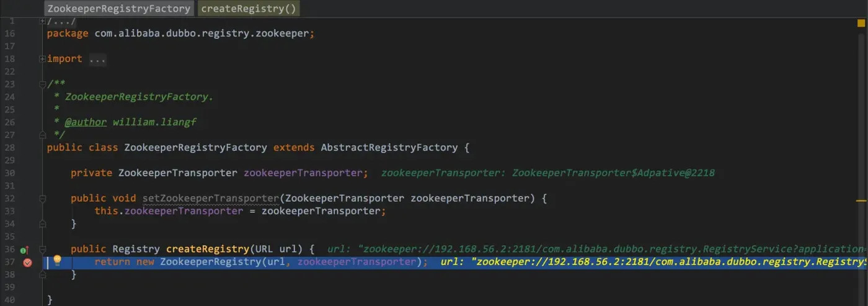Click line number 28 in the gutter
Image resolution: width=868 pixels, height=306 pixels.
[9, 148]
